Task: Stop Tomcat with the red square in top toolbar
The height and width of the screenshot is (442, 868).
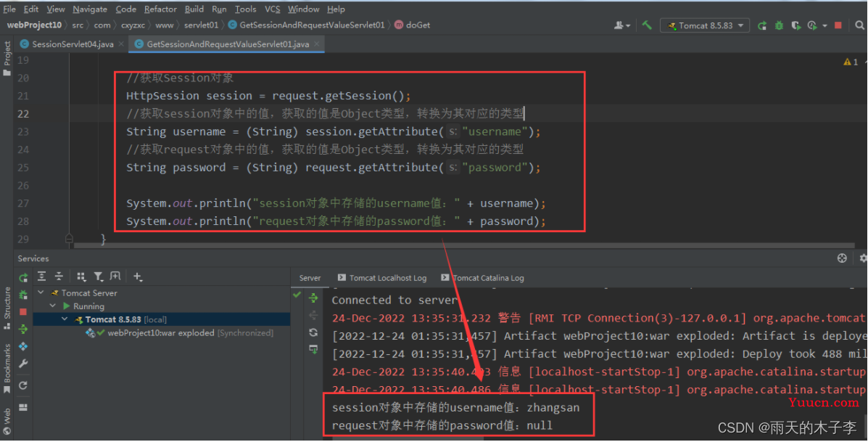Action: click(838, 25)
